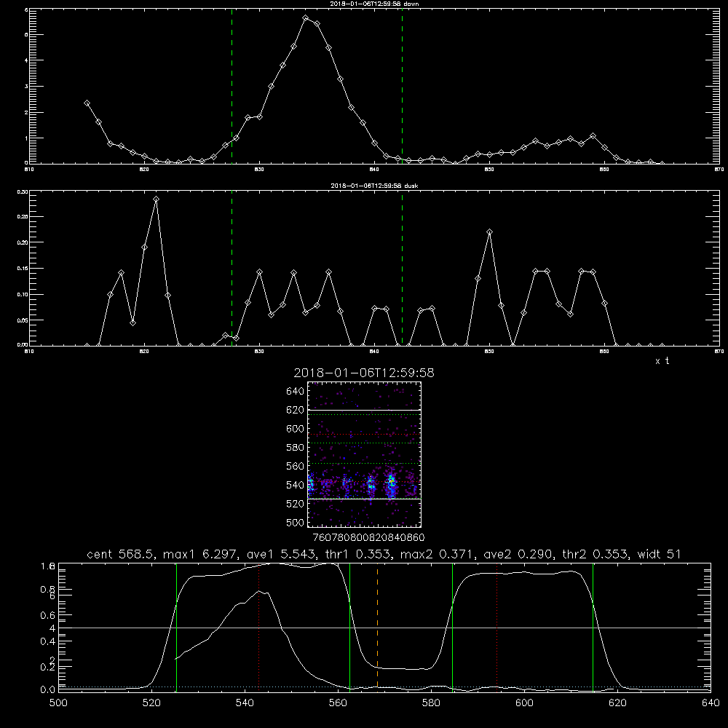The image size is (728, 728).
Task: Click the '600' y-axis label beside the color image
Action: (296, 429)
